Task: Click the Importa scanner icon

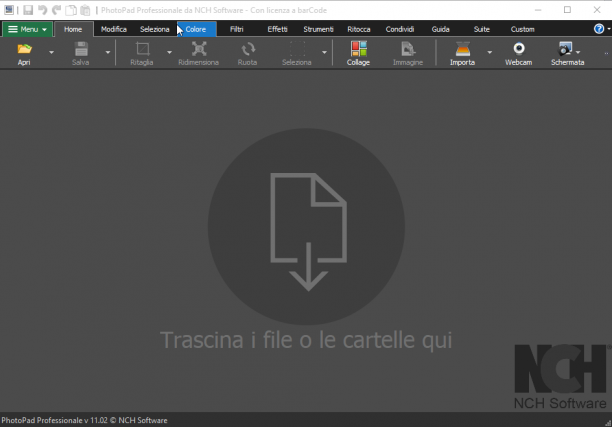Action: pos(463,53)
